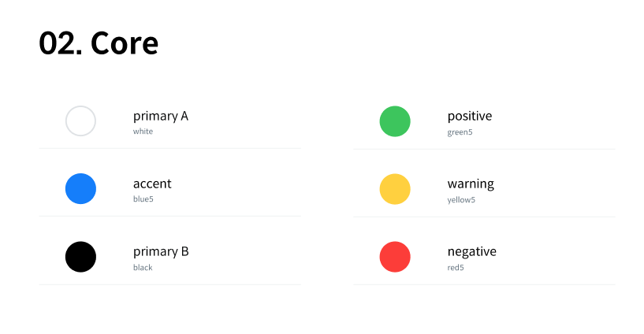Select the "red5" token name

click(456, 268)
